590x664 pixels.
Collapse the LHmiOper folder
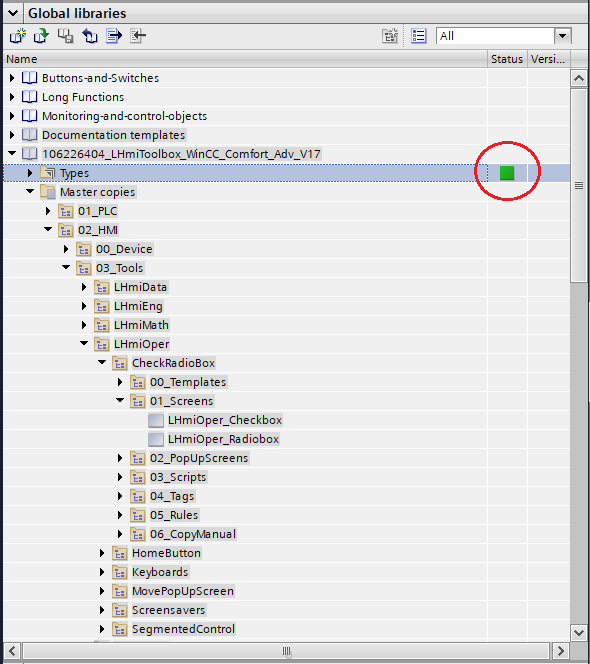[84, 343]
